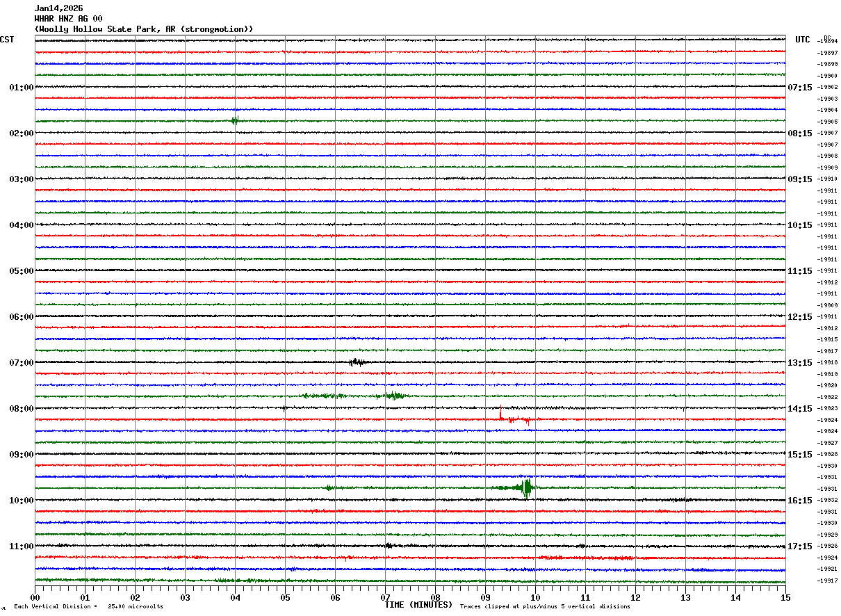Click the Each Vertical Division 25.00 microvolts note
The image size is (841, 616).
tap(88, 607)
